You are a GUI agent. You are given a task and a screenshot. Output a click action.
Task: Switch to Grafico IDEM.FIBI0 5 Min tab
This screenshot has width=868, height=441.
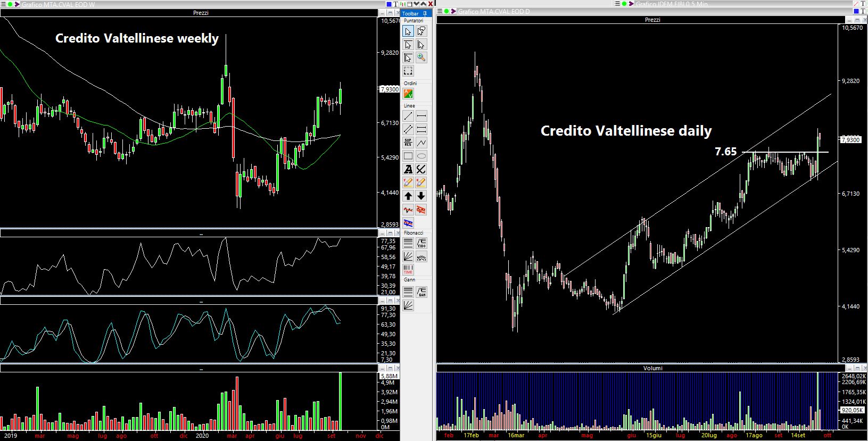tap(671, 4)
